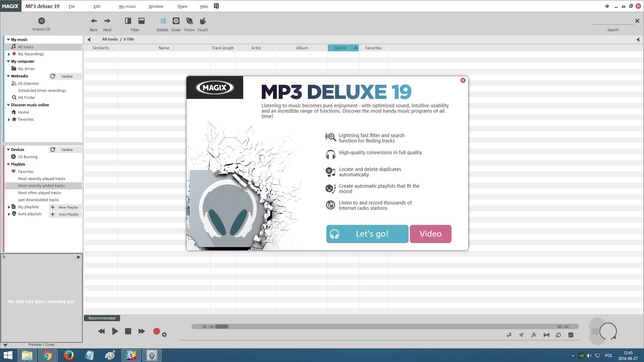Screen dimensions: 644x362
Task: Sort by the Track length column
Action: pos(223,48)
